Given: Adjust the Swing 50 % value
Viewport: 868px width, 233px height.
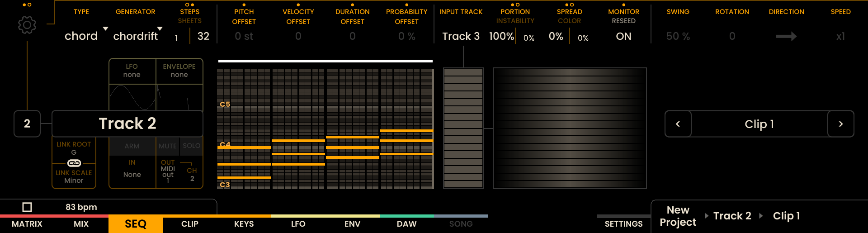Looking at the screenshot, I should [x=678, y=36].
